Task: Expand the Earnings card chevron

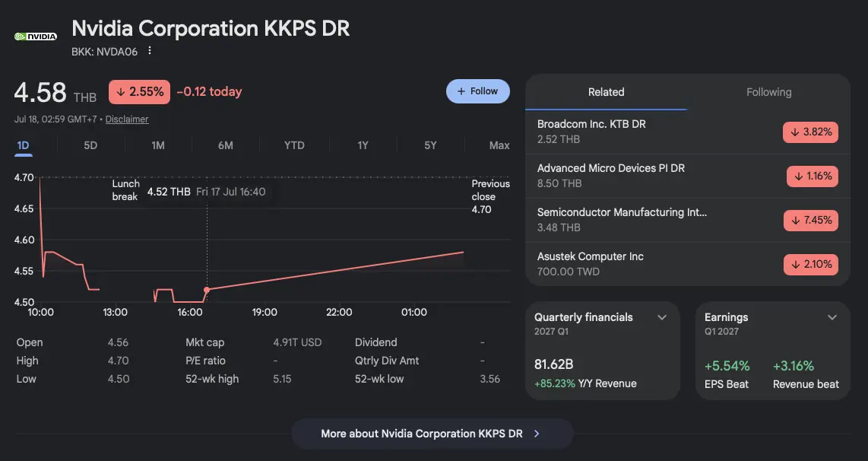Action: [832, 317]
